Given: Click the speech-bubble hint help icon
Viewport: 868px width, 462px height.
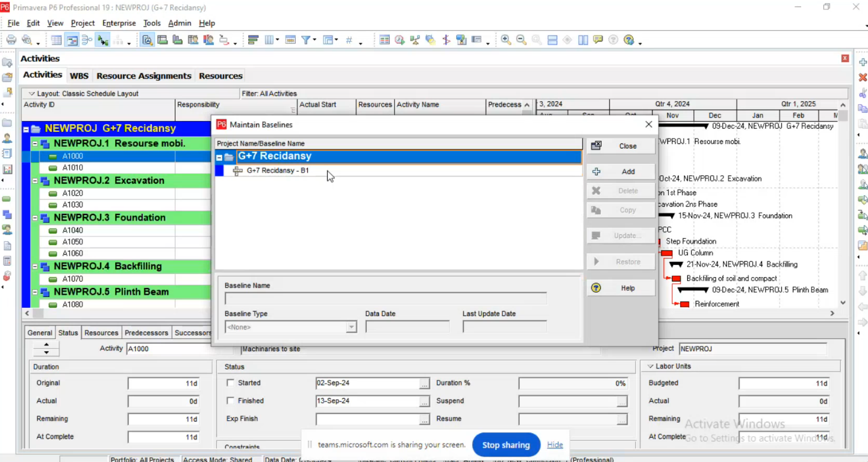Looking at the screenshot, I should (x=598, y=40).
